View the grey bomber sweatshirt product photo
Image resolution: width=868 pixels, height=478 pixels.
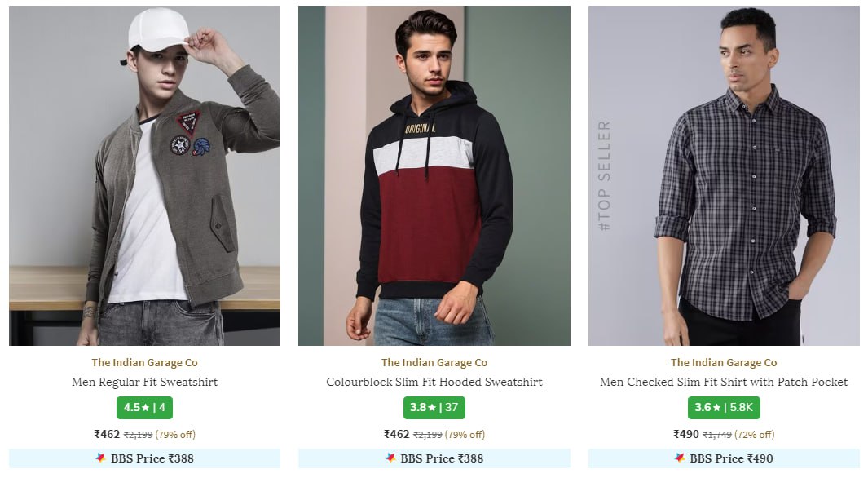144,175
